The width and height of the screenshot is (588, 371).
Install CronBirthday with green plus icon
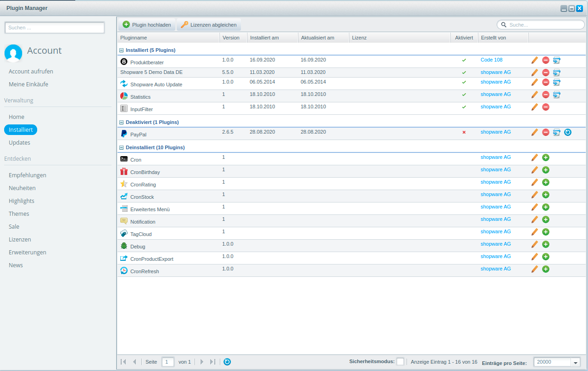(x=546, y=170)
